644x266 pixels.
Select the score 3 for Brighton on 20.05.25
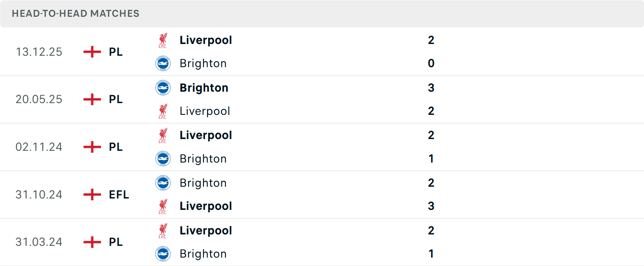pos(431,88)
